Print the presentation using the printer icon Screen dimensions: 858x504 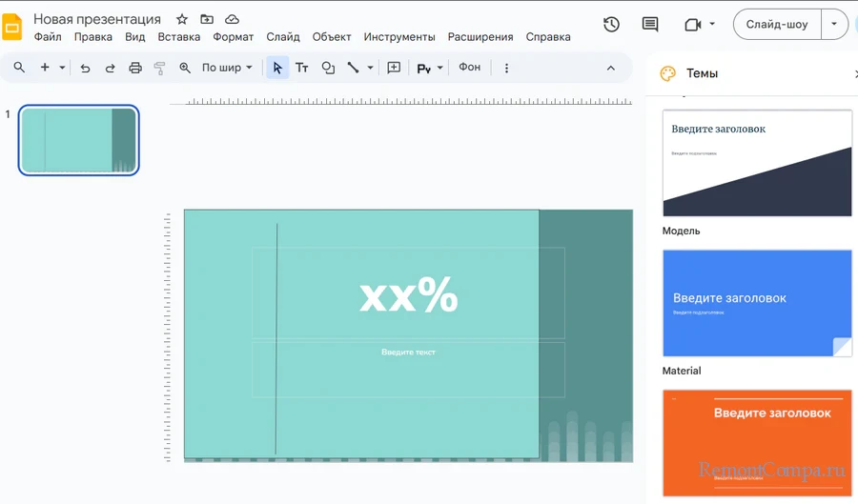coord(135,68)
